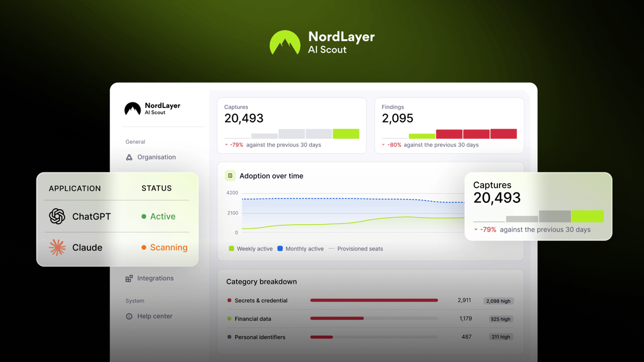
Task: Click the Category breakdown heading
Action: pos(261,282)
